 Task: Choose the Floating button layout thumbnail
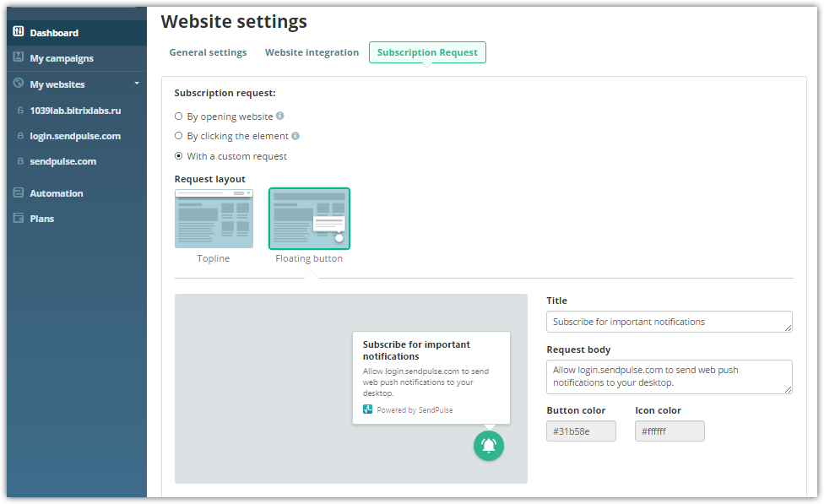point(310,219)
